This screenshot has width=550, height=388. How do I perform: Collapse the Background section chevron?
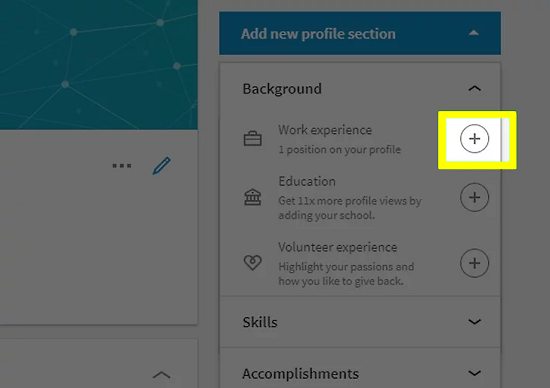coord(474,88)
